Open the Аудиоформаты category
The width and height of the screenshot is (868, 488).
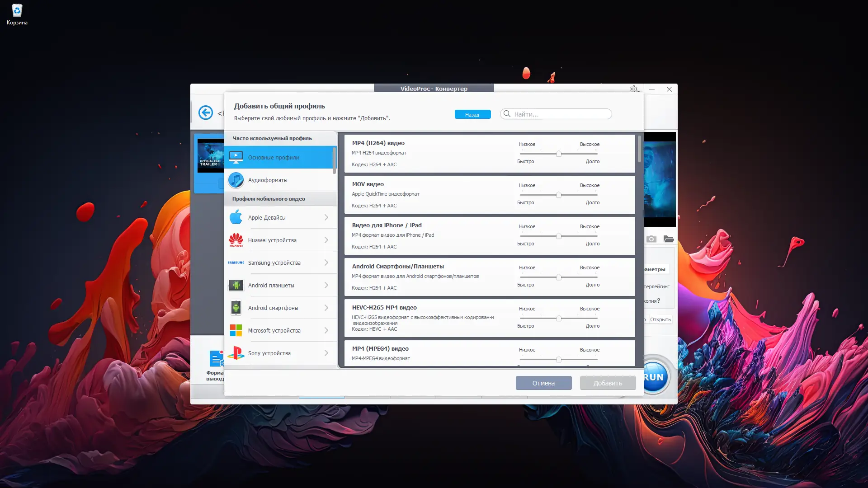[x=280, y=180]
